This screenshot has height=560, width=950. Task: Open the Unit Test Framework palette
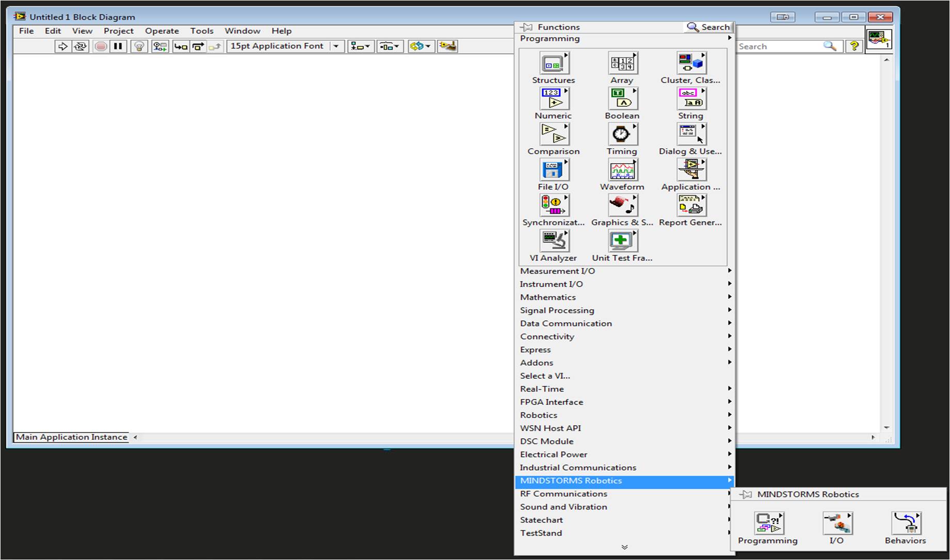point(622,242)
